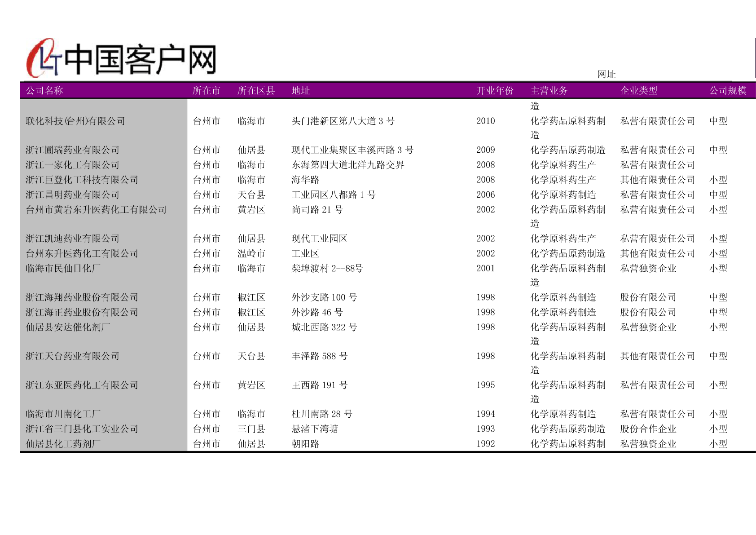Select company 浙江天台药业有限公司
The width and height of the screenshot is (756, 535).
click(x=73, y=356)
